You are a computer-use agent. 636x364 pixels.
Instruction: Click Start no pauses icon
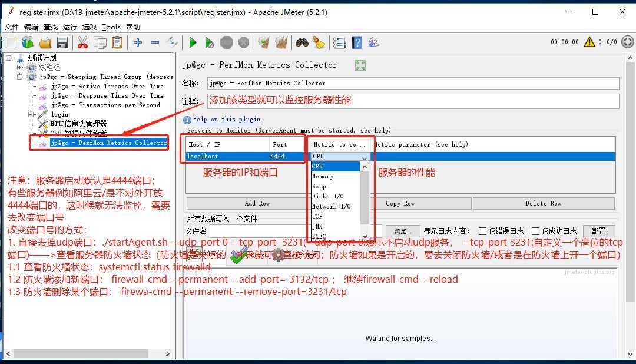(209, 42)
